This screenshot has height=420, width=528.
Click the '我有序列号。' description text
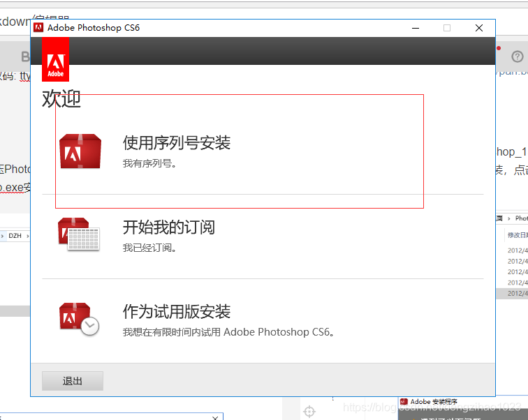149,163
